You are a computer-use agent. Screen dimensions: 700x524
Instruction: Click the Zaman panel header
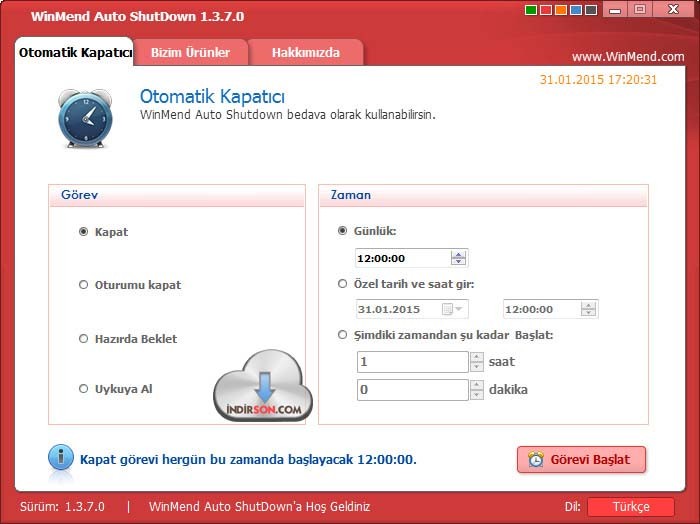point(483,195)
